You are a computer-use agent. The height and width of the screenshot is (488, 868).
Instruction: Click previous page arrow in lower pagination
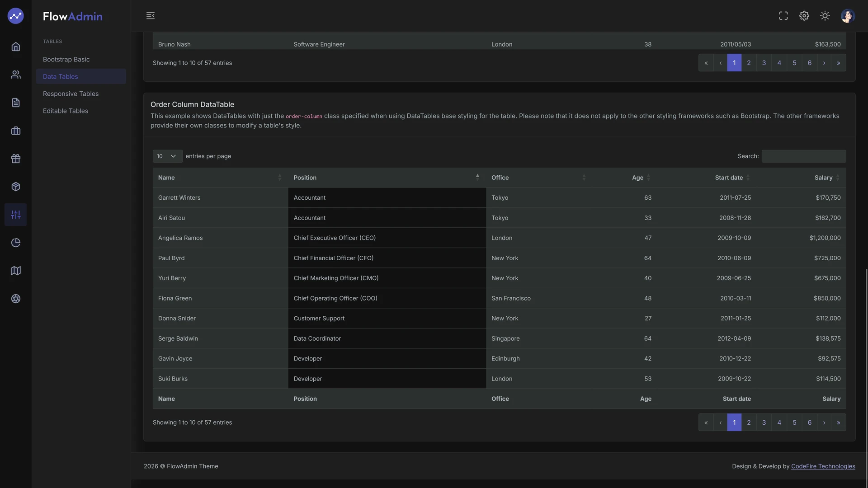pos(720,422)
